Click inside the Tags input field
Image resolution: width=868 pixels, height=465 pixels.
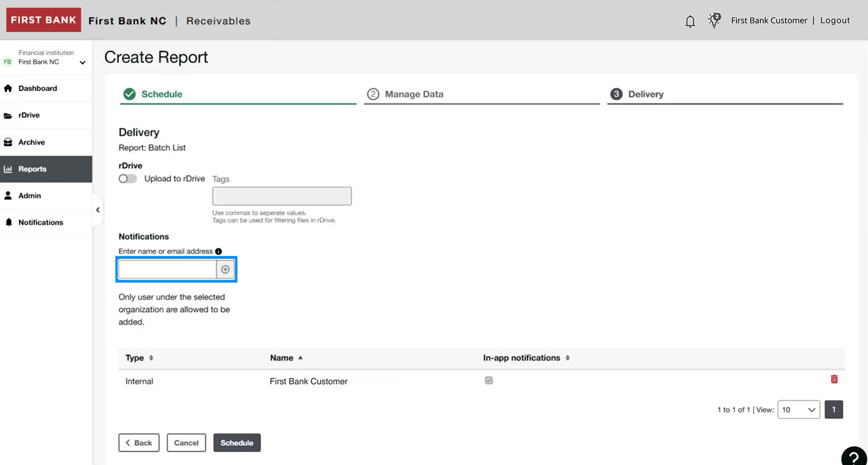pyautogui.click(x=282, y=196)
